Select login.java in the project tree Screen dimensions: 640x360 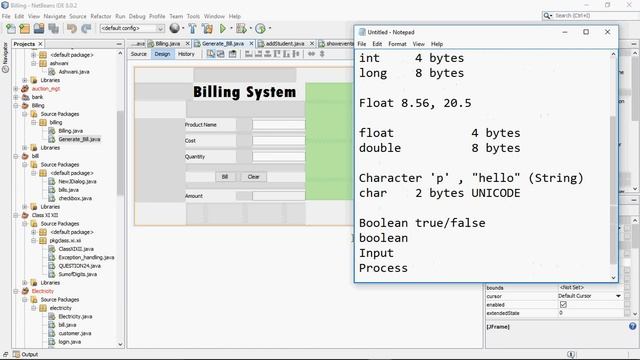(69, 342)
